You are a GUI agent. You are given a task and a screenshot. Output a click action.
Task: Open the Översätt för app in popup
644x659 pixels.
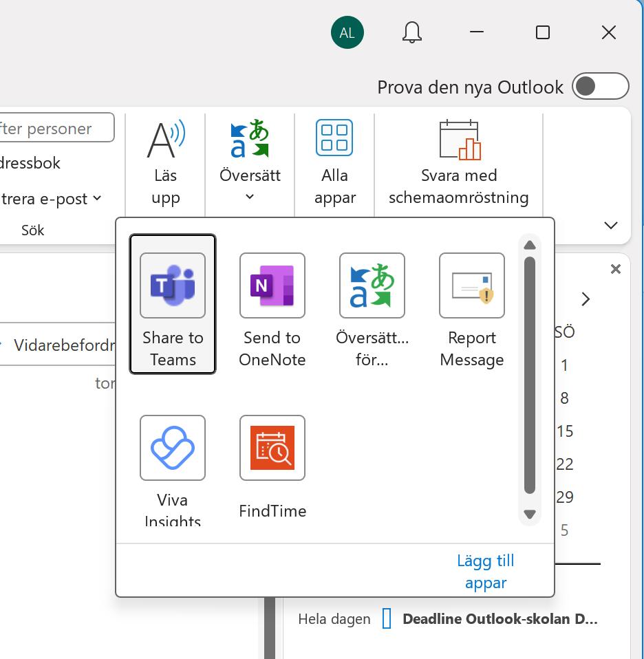tap(372, 310)
